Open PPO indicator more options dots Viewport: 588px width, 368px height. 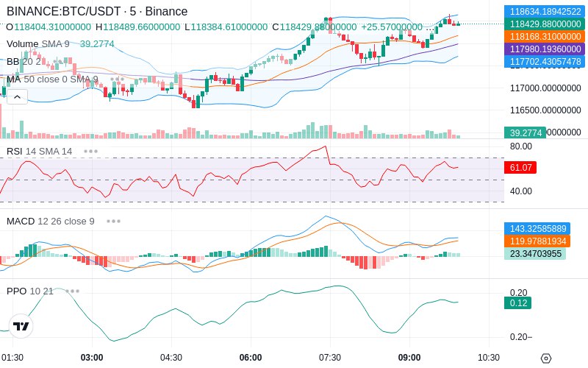[72, 291]
